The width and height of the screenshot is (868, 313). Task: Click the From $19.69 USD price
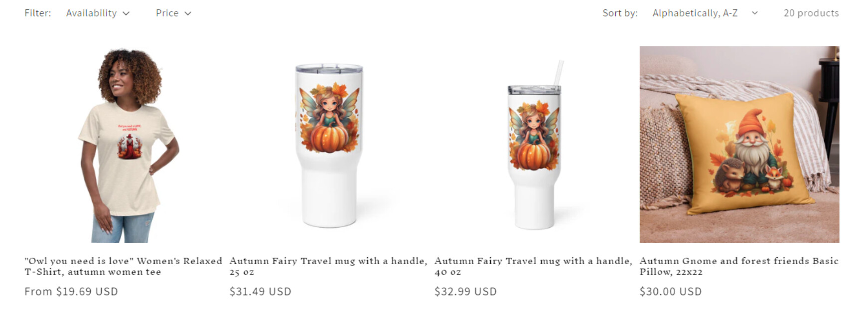click(x=71, y=292)
